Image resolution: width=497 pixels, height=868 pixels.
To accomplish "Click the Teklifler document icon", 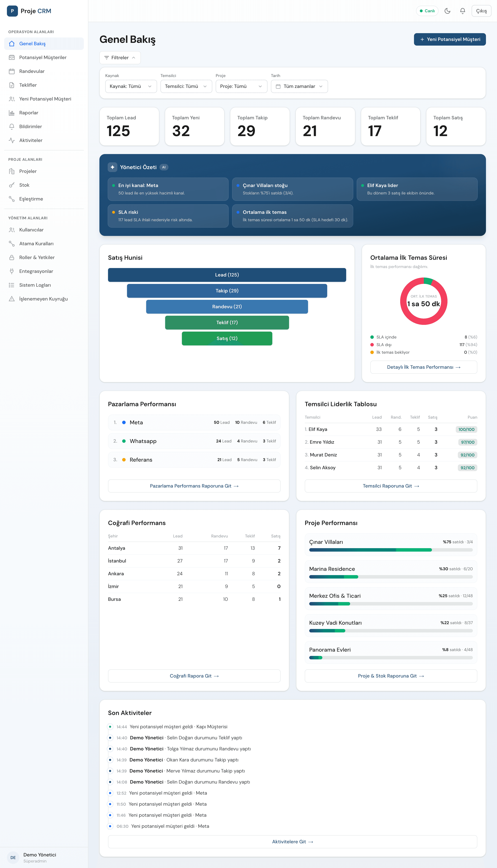I will pyautogui.click(x=12, y=85).
